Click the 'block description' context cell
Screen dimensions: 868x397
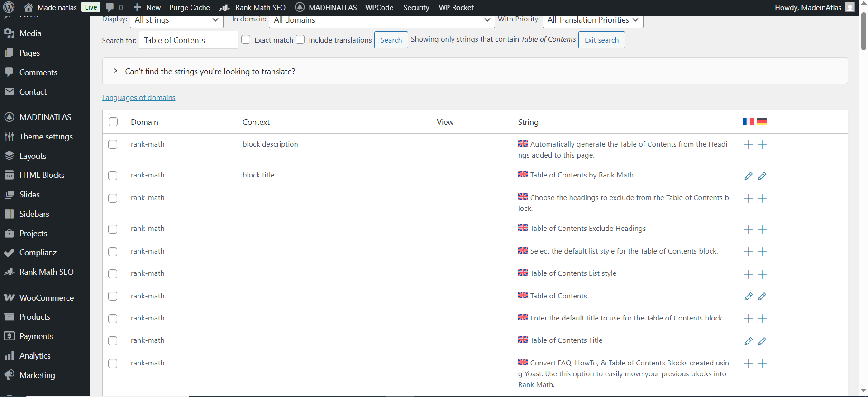tap(270, 144)
